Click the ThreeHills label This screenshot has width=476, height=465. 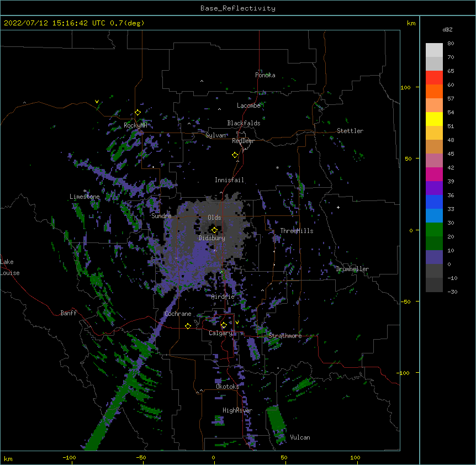click(x=297, y=231)
